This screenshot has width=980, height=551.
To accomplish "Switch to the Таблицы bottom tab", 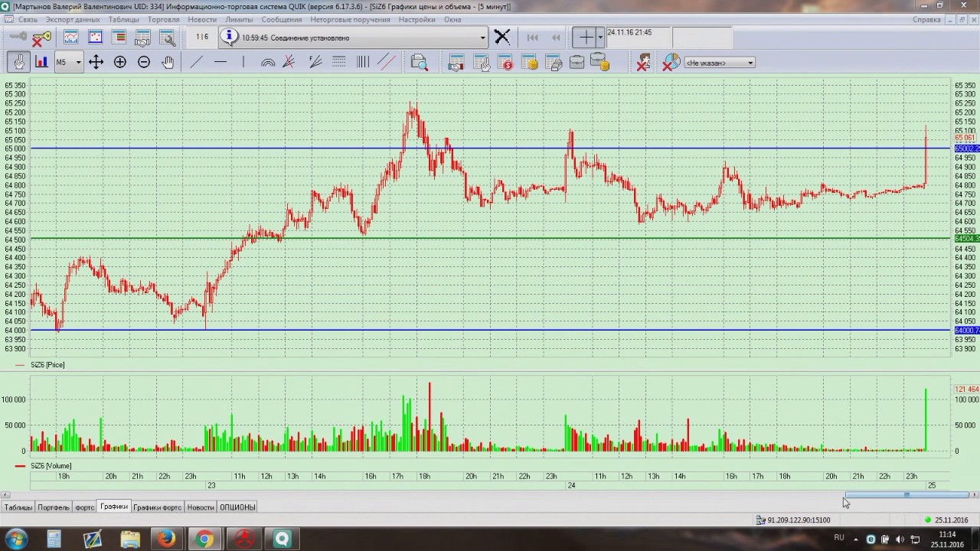I will coord(18,507).
